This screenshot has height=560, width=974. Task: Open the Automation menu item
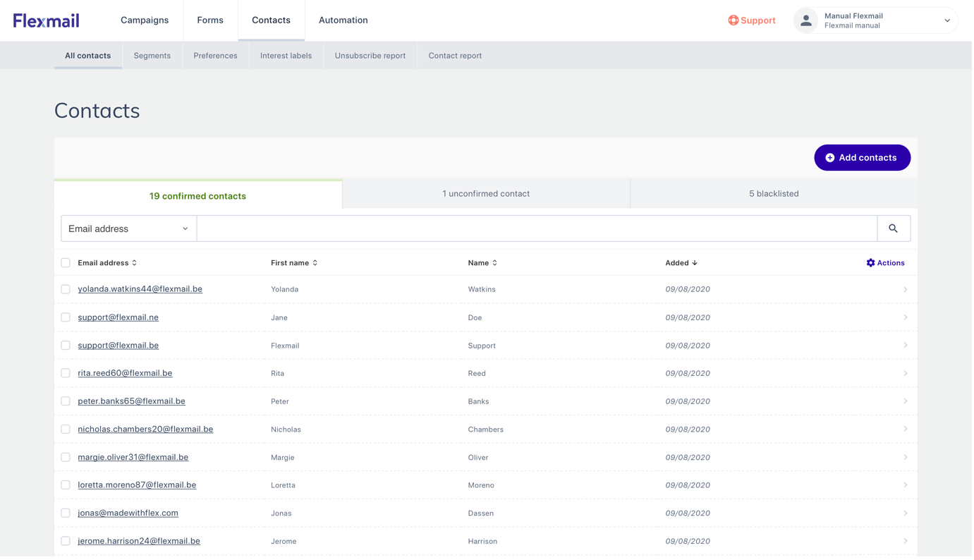pos(343,20)
